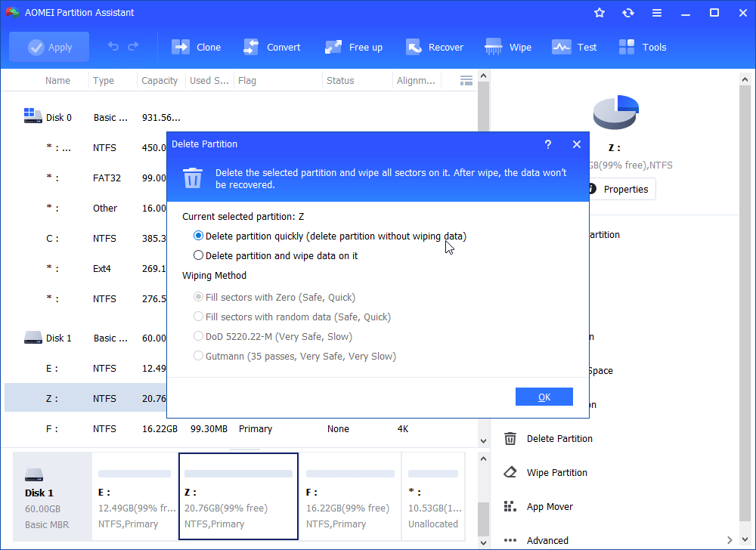Open App Mover in the side panel
This screenshot has width=756, height=550.
pos(538,507)
